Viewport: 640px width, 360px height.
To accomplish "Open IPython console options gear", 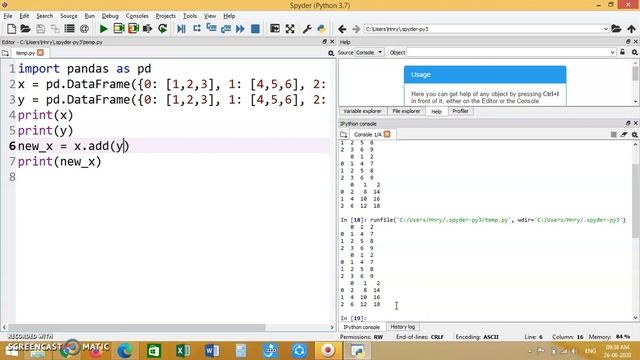I will pyautogui.click(x=635, y=134).
